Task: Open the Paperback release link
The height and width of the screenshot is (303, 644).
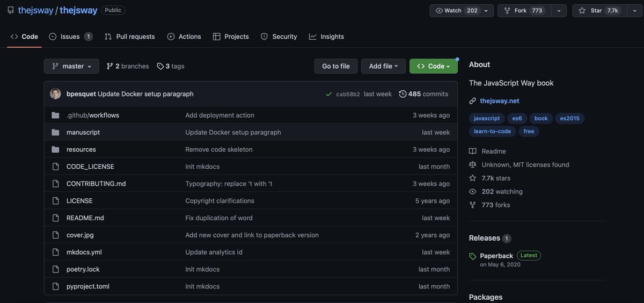Action: 496,256
